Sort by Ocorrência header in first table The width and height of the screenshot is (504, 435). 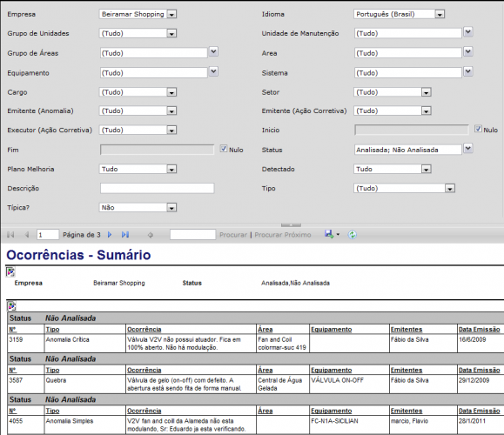144,330
